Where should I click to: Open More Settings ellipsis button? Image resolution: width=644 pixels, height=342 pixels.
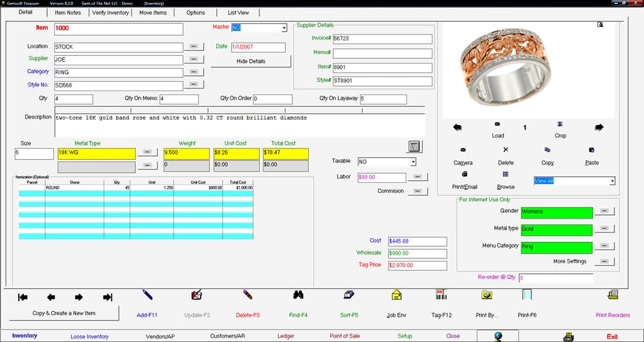pyautogui.click(x=604, y=262)
